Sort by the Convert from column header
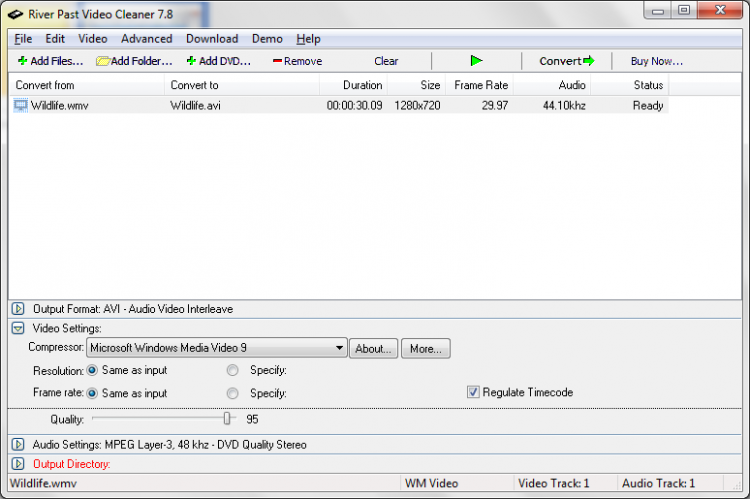750x499 pixels. click(x=87, y=85)
